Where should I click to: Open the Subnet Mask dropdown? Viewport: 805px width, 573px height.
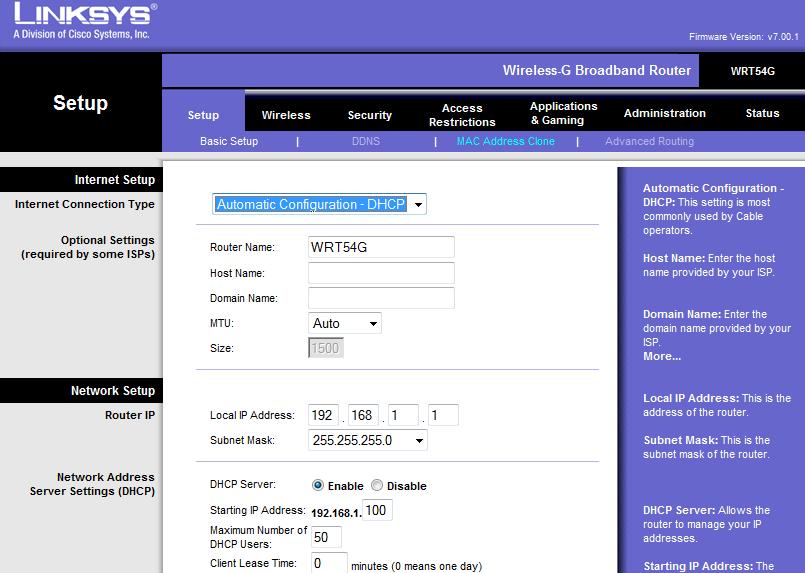point(368,440)
